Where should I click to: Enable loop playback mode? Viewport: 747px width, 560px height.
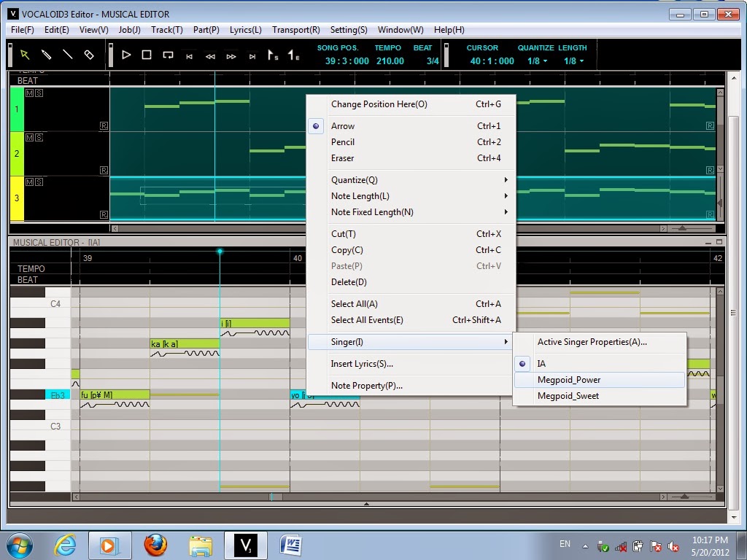coord(169,54)
